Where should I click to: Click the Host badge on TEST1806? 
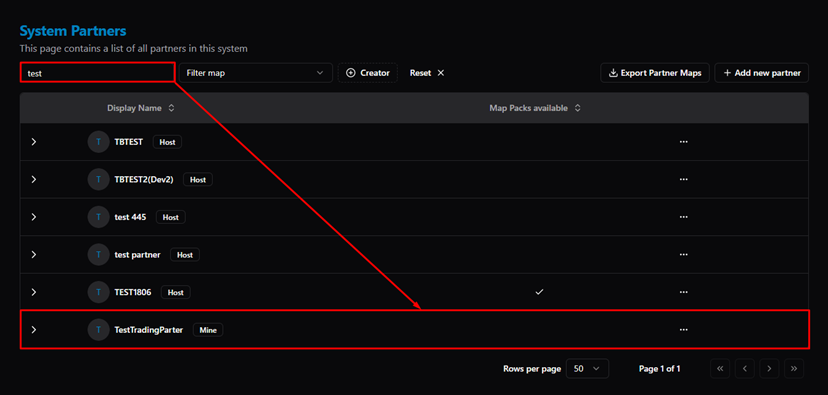(x=176, y=292)
